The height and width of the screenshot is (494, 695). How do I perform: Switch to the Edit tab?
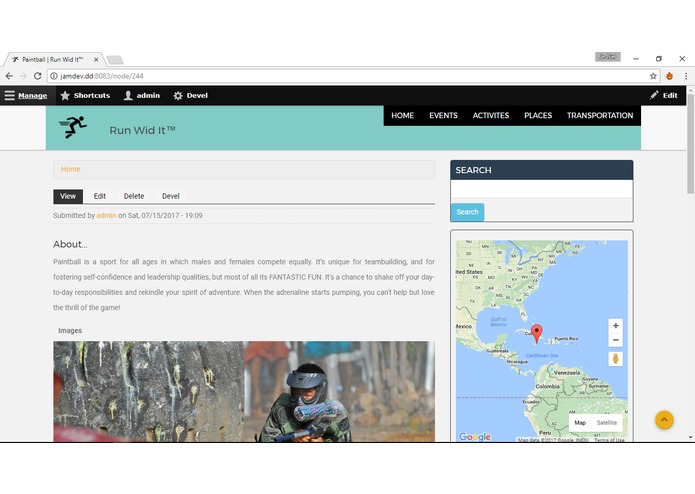(x=100, y=196)
